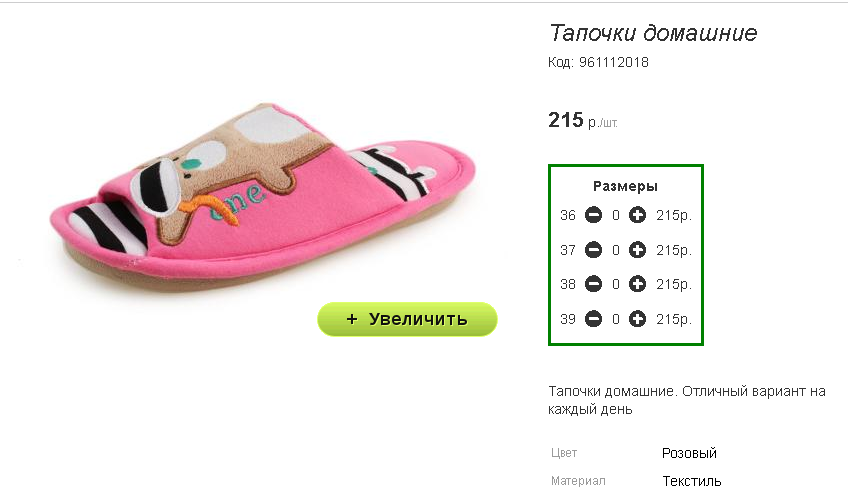Select the quantity value for size 37
Screen dimensions: 848x498
tap(615, 250)
